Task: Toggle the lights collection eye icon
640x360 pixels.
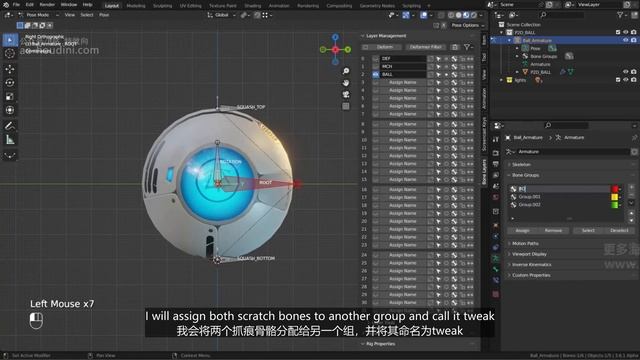Action: point(626,80)
